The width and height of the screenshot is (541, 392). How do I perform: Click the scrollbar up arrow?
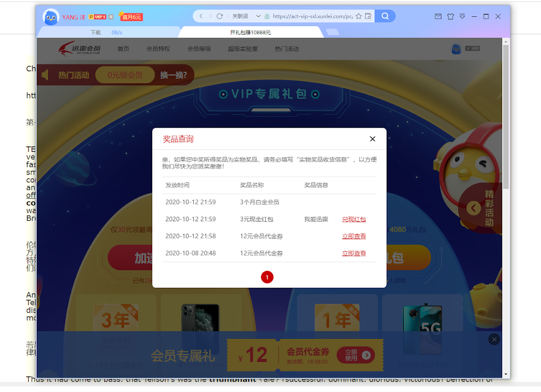(x=506, y=41)
